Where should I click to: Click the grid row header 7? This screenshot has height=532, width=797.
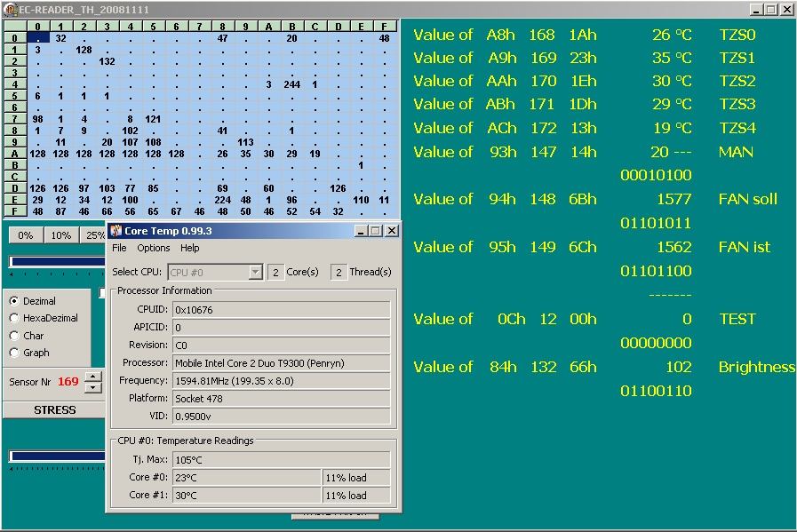15,119
